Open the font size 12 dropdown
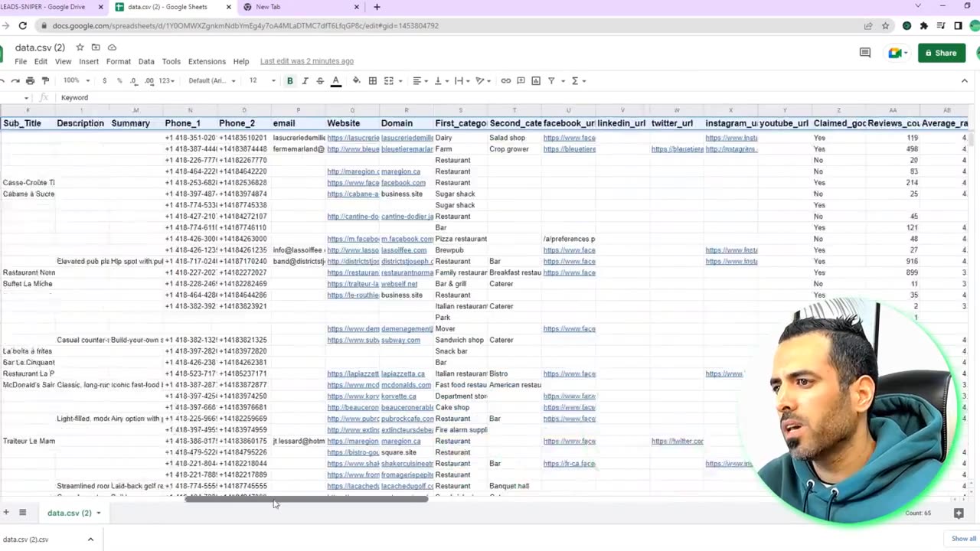This screenshot has height=551, width=980. pos(262,80)
